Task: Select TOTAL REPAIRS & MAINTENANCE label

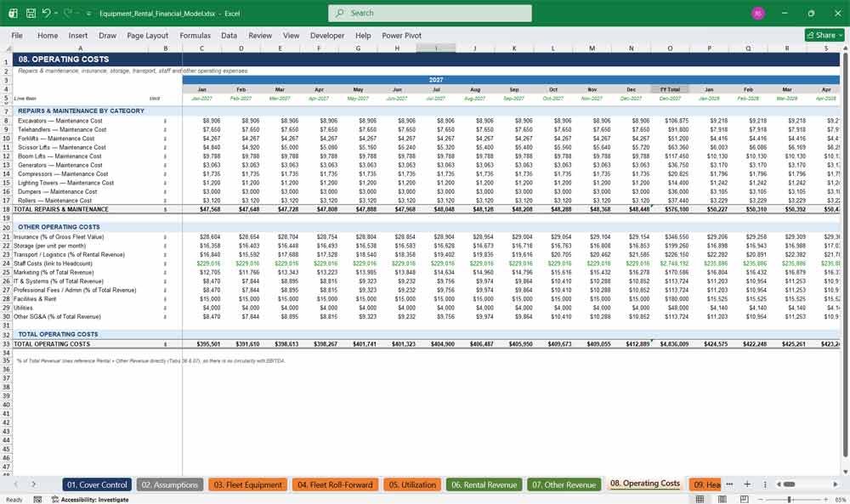Action: [60, 209]
